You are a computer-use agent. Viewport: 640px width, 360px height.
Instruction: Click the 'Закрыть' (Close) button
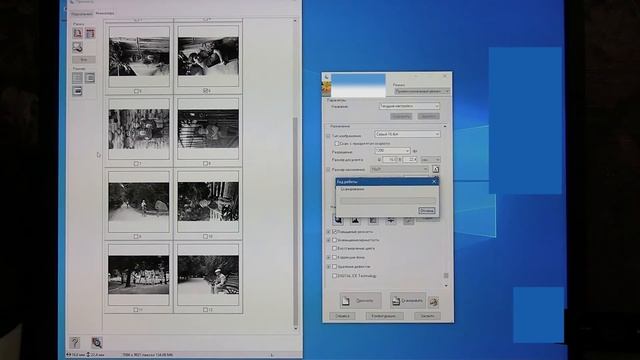tap(427, 316)
